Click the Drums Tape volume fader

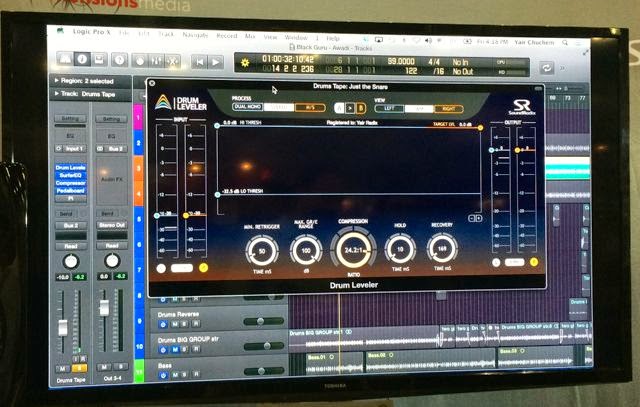click(x=63, y=328)
